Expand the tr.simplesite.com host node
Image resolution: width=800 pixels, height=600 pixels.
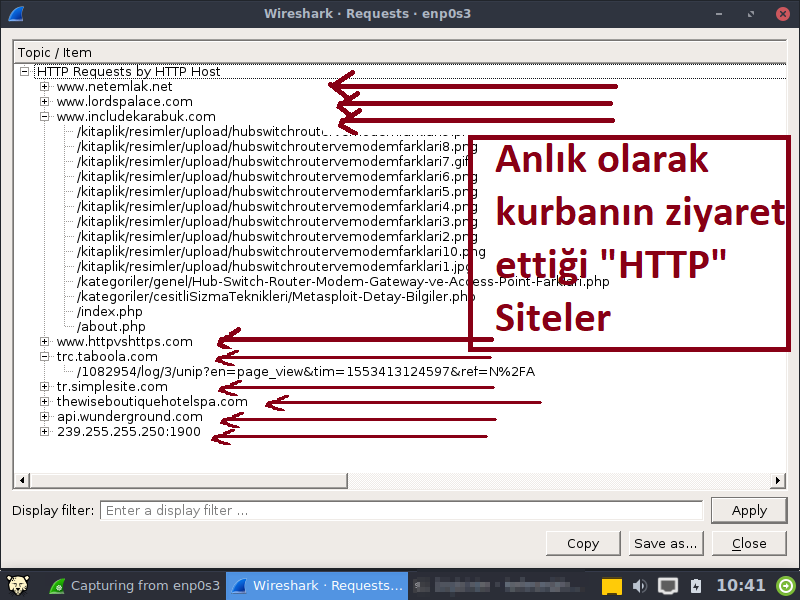[44, 387]
